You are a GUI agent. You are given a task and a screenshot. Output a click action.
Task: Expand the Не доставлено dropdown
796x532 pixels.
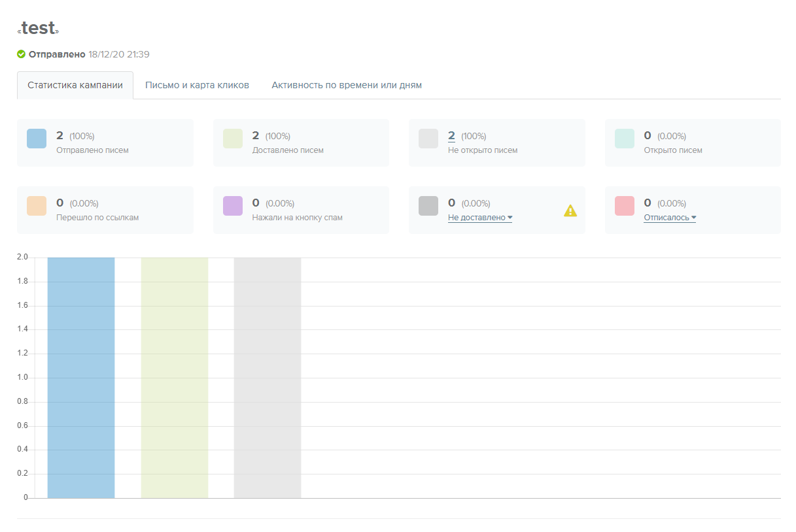tap(479, 218)
